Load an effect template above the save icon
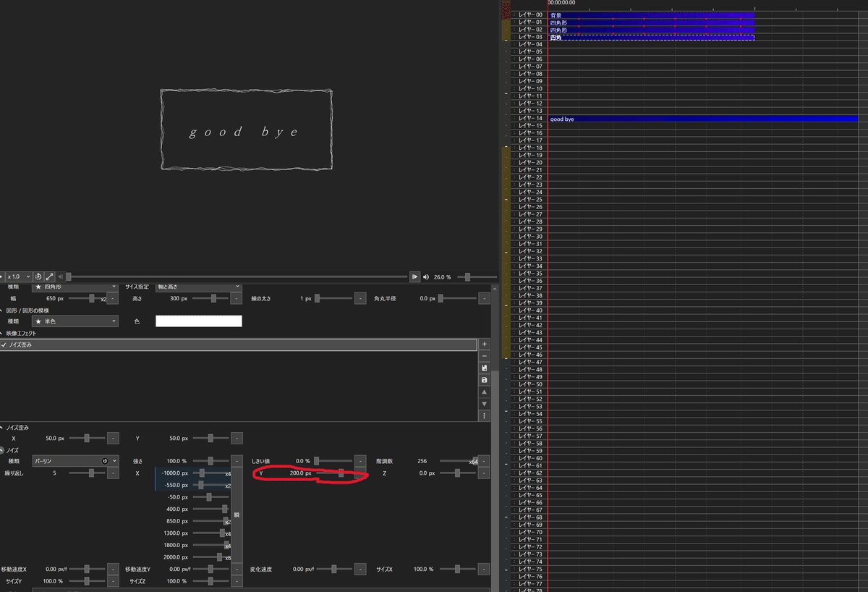The width and height of the screenshot is (868, 592). [484, 368]
